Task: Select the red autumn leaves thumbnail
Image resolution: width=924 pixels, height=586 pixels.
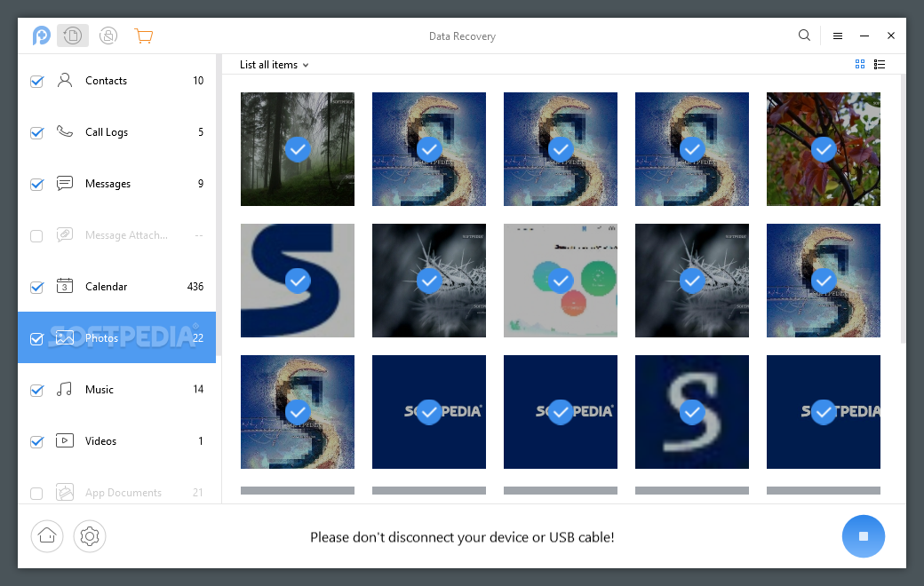Action: point(824,149)
